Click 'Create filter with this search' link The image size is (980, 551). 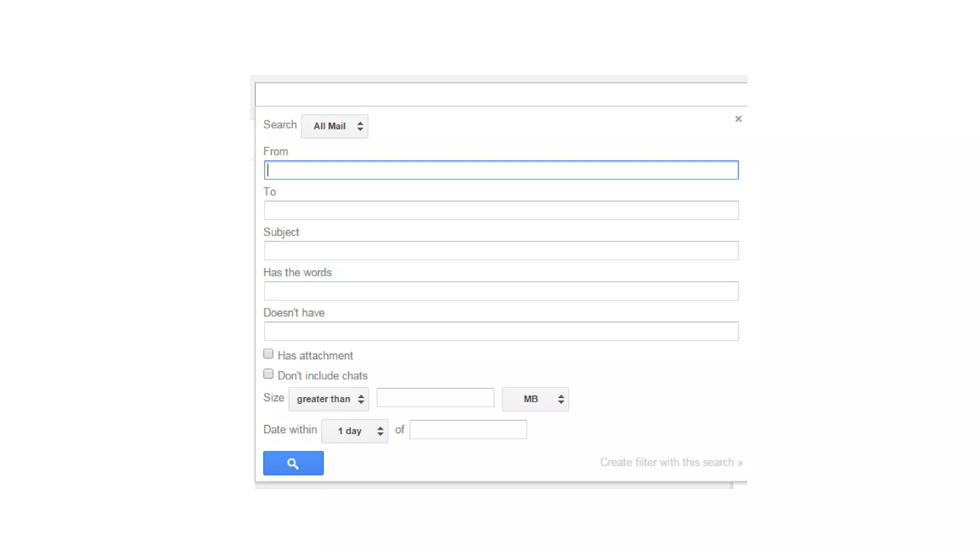671,463
